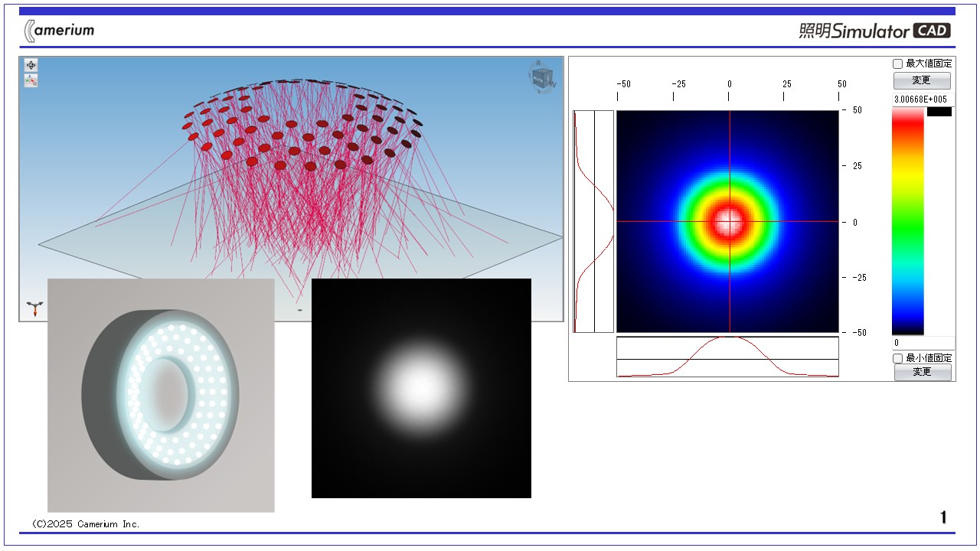The width and height of the screenshot is (980, 551).
Task: Click the black swatch beside the color scale
Action: (x=939, y=112)
